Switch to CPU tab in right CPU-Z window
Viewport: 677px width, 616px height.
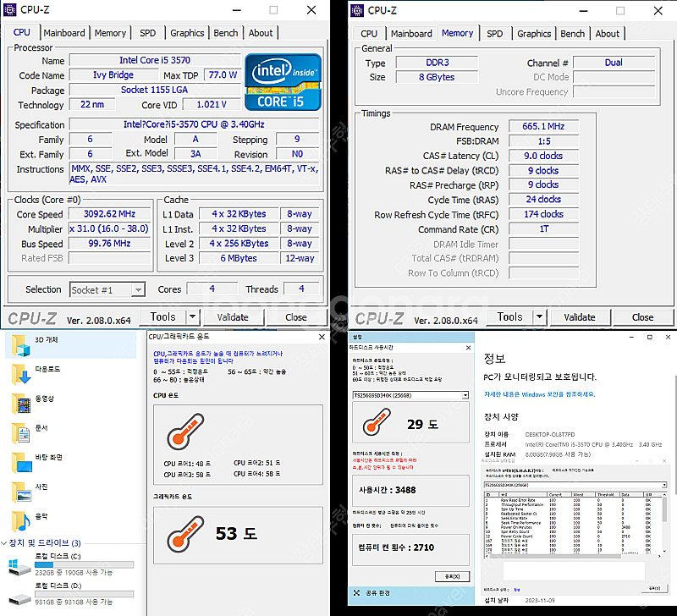[369, 34]
